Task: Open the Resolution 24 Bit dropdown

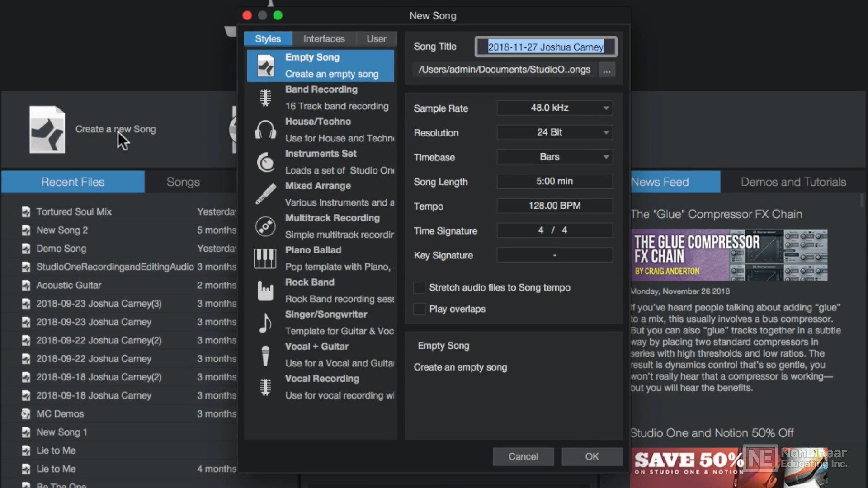Action: (555, 132)
